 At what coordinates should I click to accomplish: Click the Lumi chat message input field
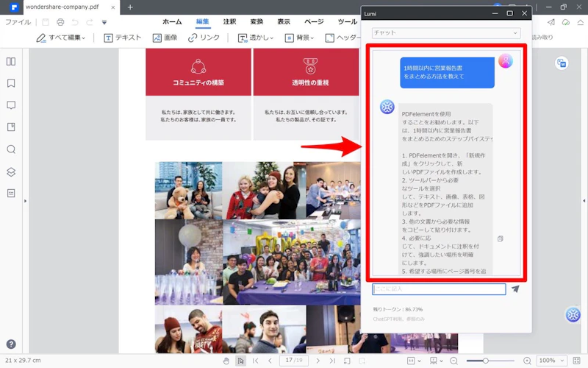(438, 289)
